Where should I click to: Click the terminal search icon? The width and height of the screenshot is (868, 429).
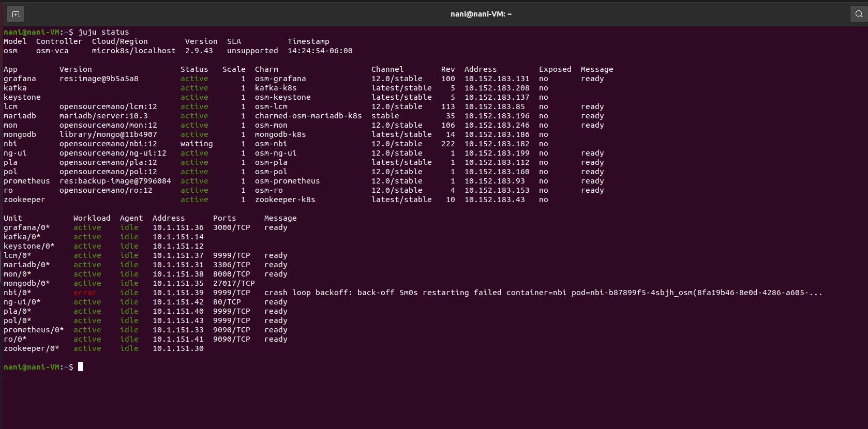click(x=859, y=14)
